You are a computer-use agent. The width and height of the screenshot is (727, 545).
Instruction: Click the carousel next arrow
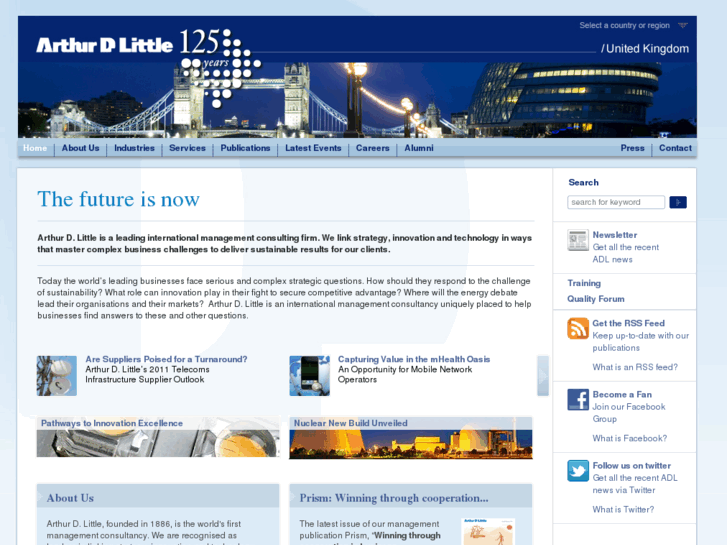[543, 376]
